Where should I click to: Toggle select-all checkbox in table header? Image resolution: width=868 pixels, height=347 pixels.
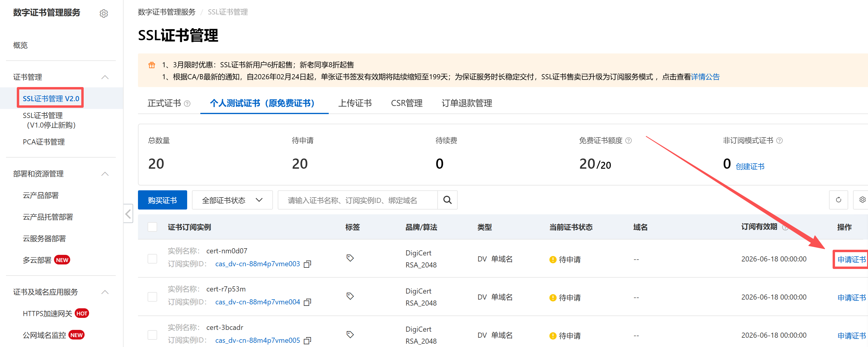[x=152, y=227]
